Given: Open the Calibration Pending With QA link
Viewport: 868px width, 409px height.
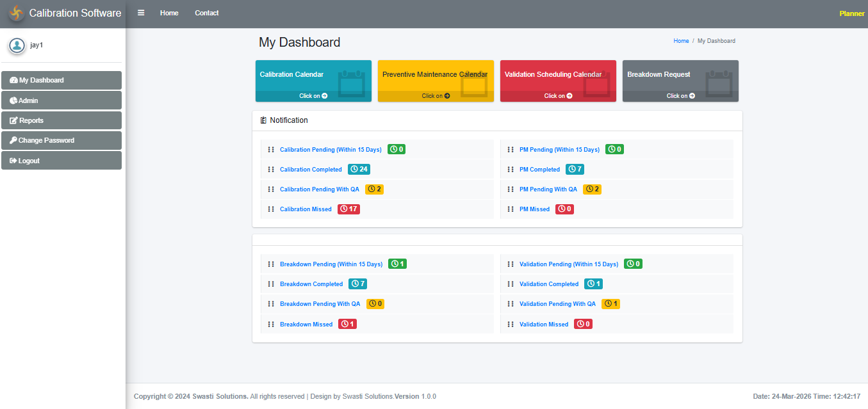Looking at the screenshot, I should coord(319,189).
